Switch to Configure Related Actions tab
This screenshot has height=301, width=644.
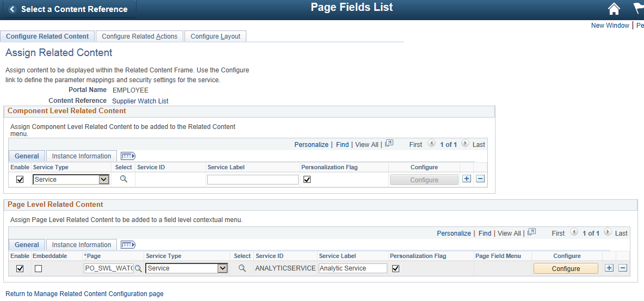pyautogui.click(x=139, y=36)
